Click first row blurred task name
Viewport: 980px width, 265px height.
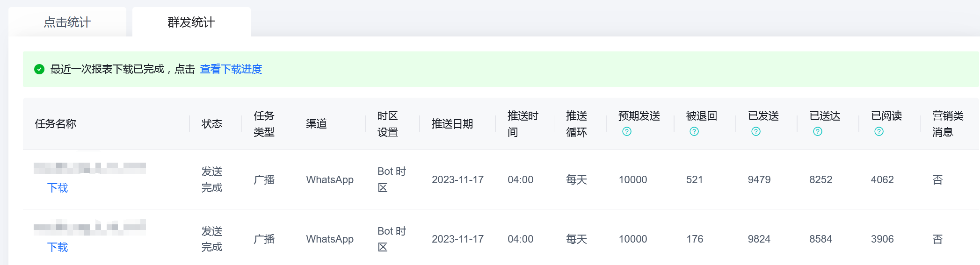tap(90, 168)
